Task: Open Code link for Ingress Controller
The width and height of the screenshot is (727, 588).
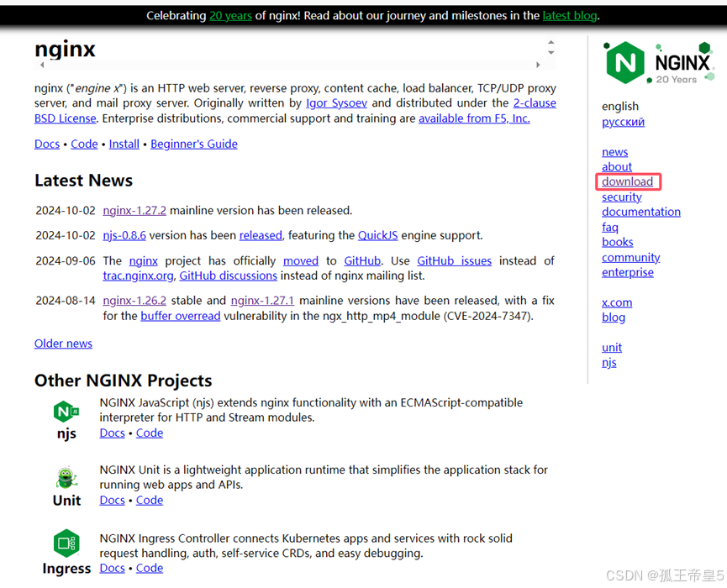Action: pos(150,568)
